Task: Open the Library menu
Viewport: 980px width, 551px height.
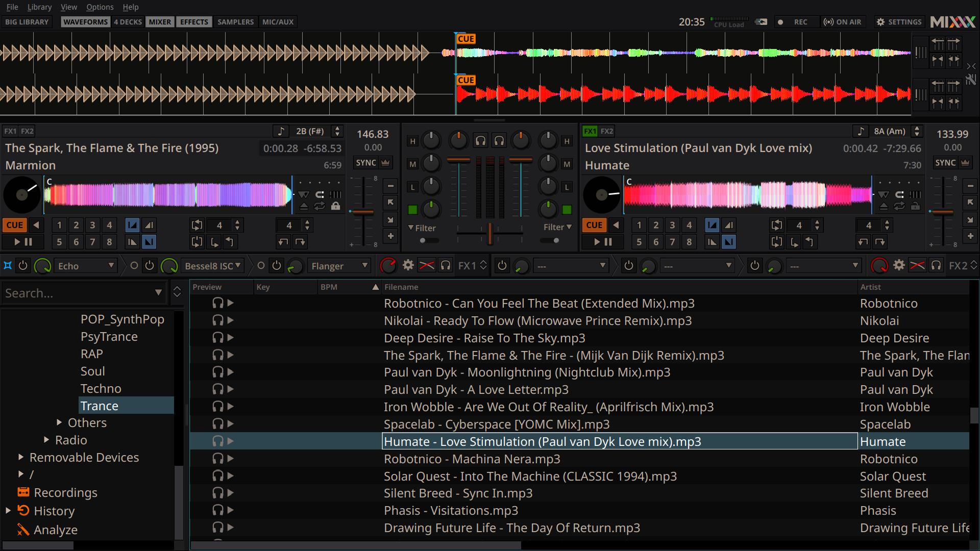Action: (39, 7)
